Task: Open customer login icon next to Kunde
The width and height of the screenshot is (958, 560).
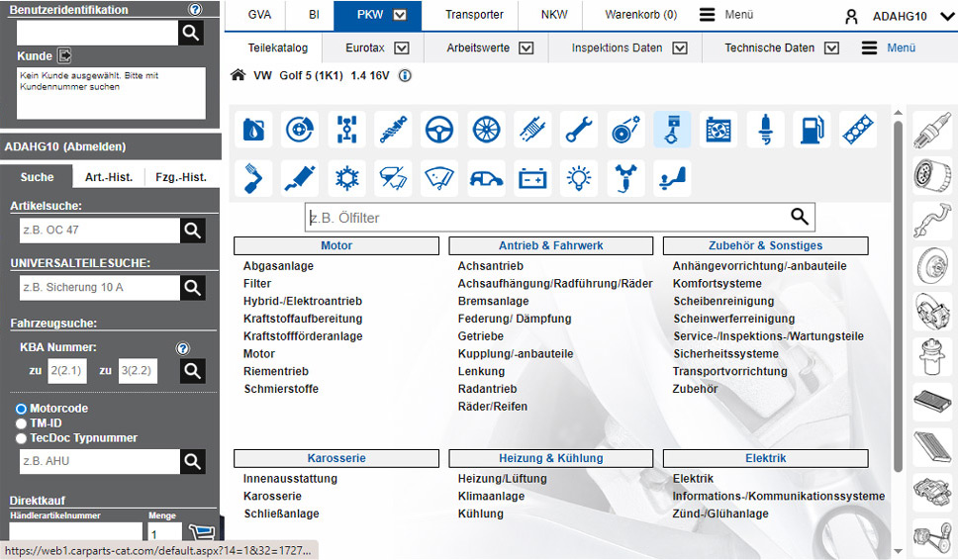Action: coord(64,55)
